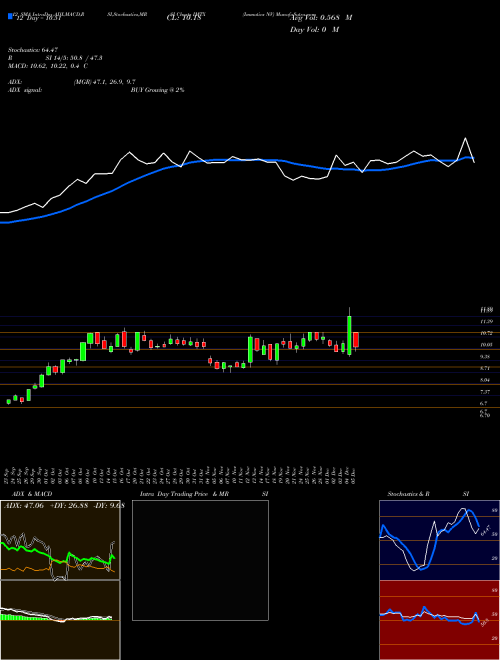Click the peak of the white line above the SMA
This screenshot has width=500, height=660.
[465, 138]
